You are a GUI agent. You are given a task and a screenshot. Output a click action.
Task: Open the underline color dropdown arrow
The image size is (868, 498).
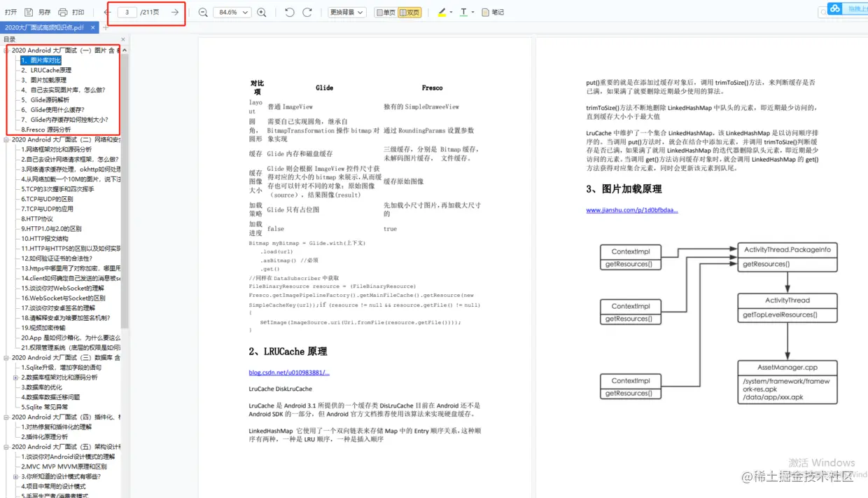pyautogui.click(x=473, y=12)
